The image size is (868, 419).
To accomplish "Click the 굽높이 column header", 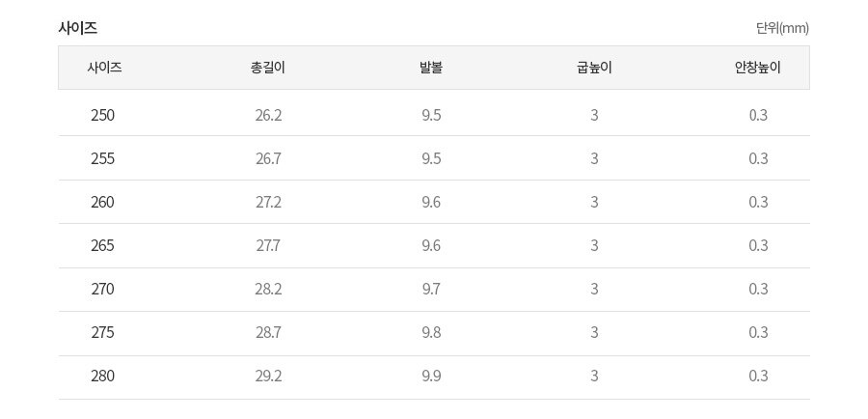I will point(594,68).
